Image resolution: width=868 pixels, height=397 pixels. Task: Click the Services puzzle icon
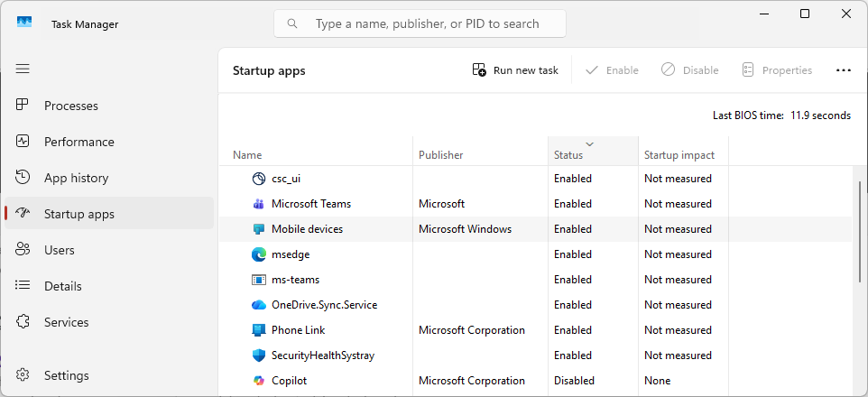coord(23,322)
